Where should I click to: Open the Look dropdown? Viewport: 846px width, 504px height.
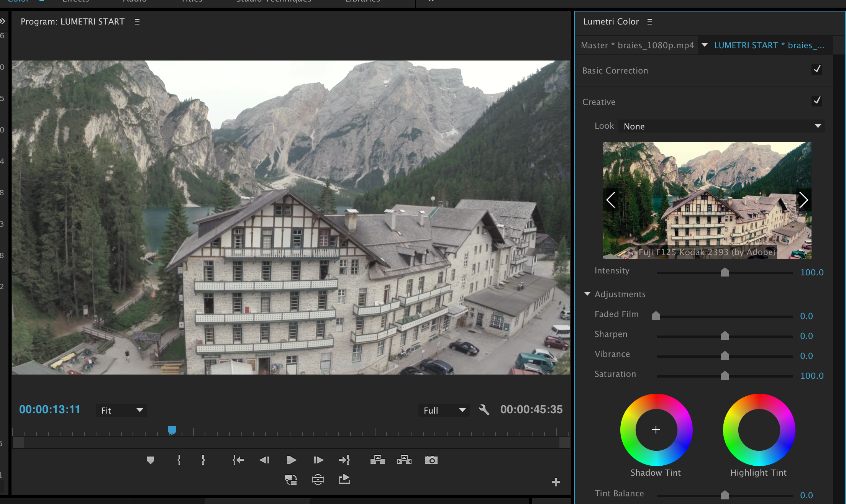[722, 126]
